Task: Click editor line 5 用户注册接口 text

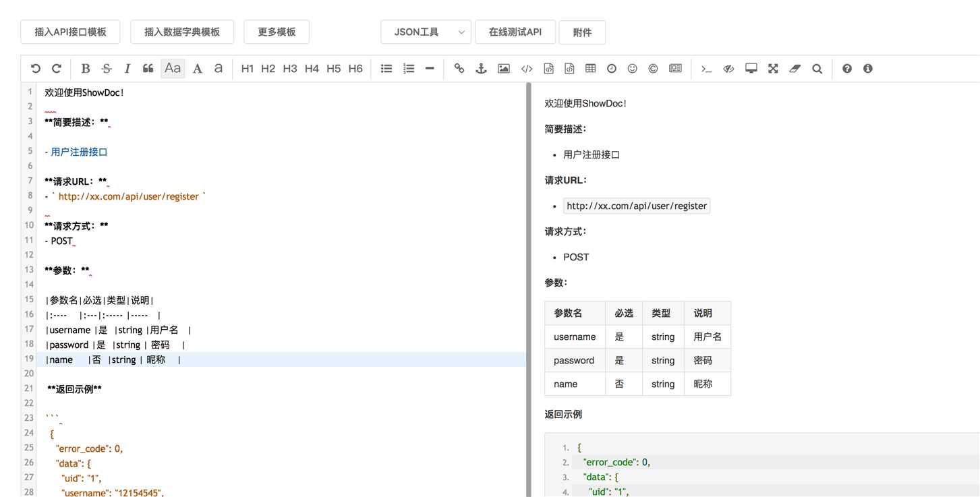Action: tap(79, 152)
